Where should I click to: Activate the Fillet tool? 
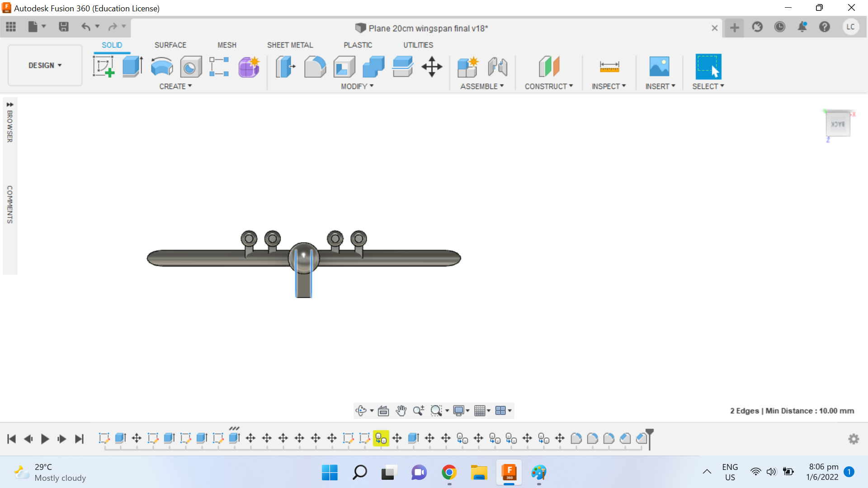pos(316,66)
